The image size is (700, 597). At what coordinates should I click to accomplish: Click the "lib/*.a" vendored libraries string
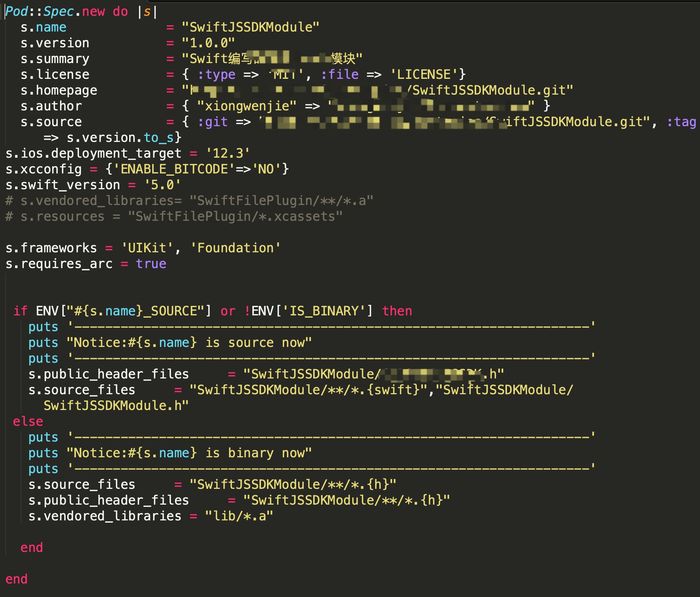(239, 516)
